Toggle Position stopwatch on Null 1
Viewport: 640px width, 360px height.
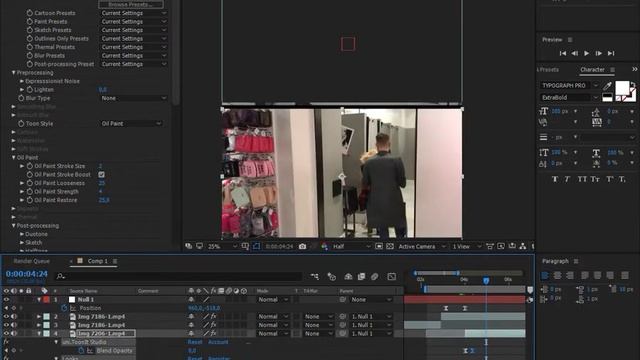click(64, 308)
